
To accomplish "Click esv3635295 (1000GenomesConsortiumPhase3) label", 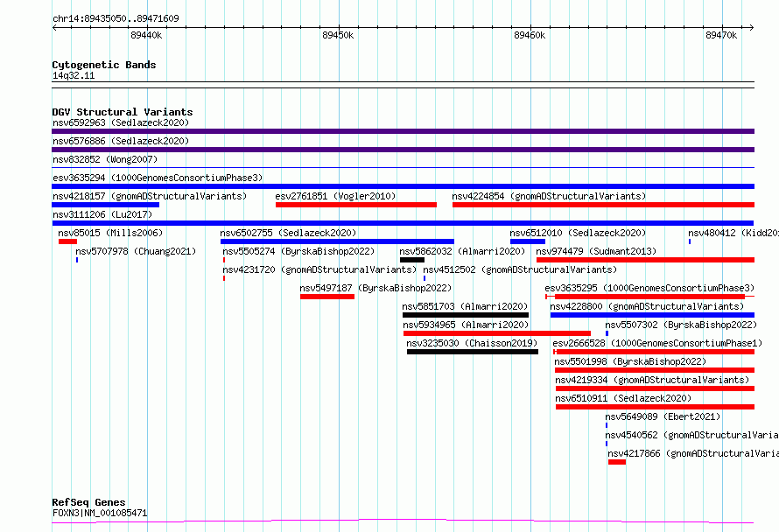I will [649, 288].
